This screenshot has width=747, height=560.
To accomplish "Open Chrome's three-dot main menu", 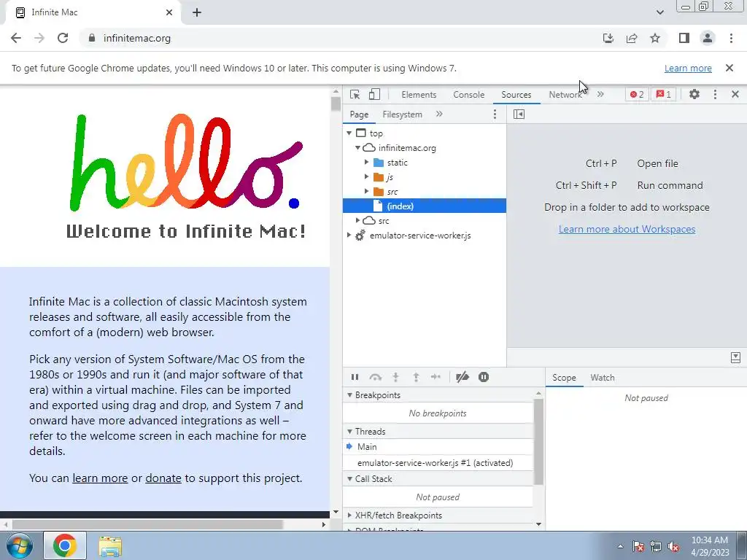I will point(731,38).
